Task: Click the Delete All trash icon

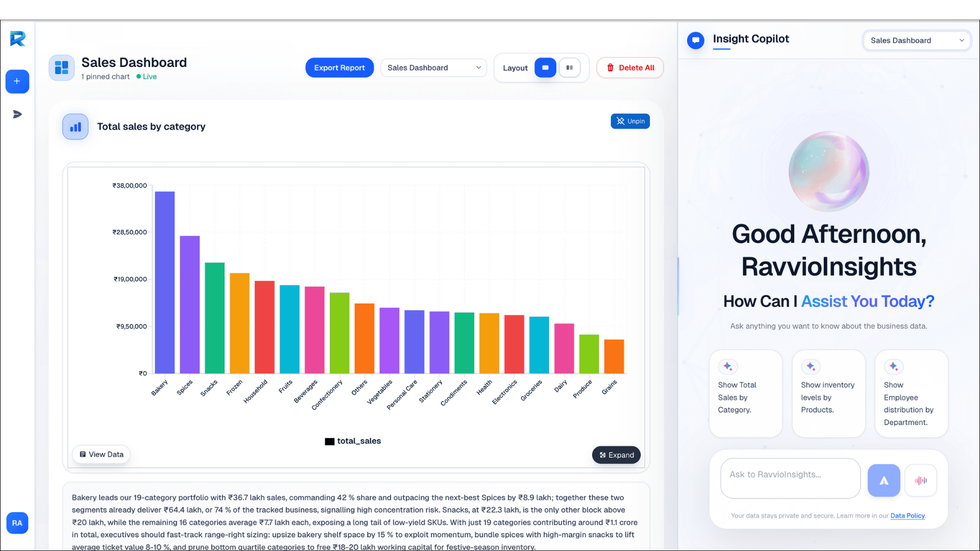Action: click(611, 67)
